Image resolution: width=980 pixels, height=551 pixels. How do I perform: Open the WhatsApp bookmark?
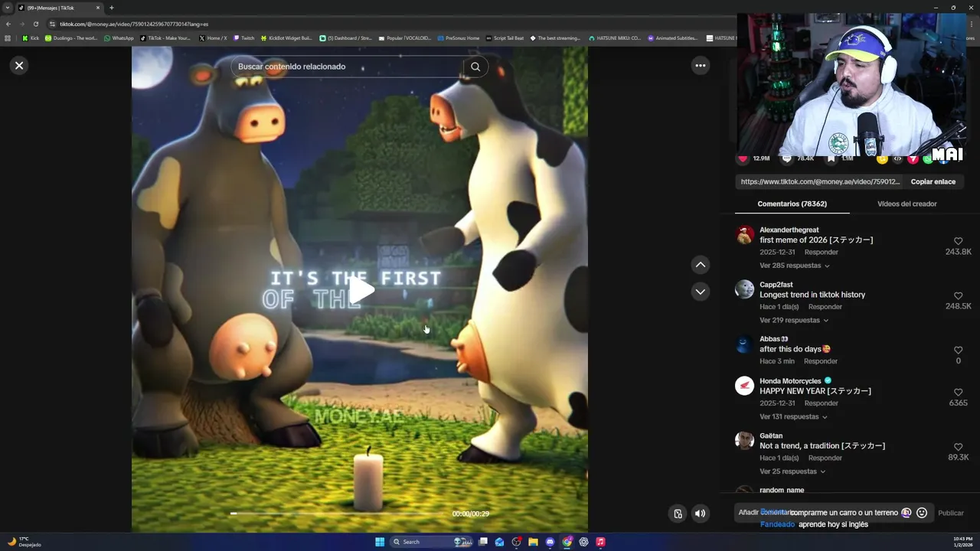118,37
